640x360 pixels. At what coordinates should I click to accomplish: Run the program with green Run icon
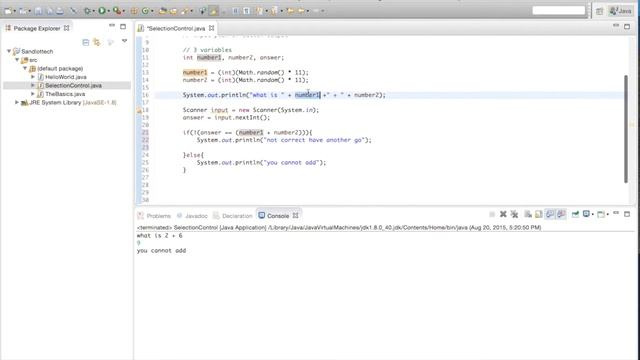tap(102, 11)
